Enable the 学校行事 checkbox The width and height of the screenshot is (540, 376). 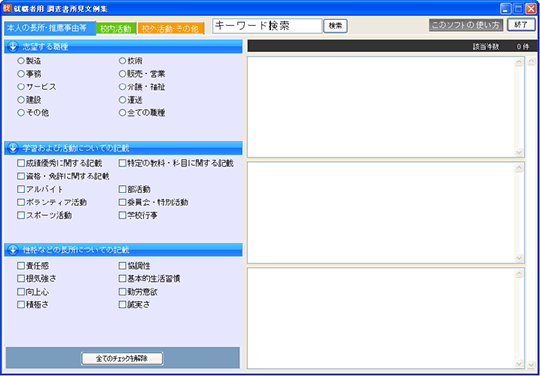122,215
